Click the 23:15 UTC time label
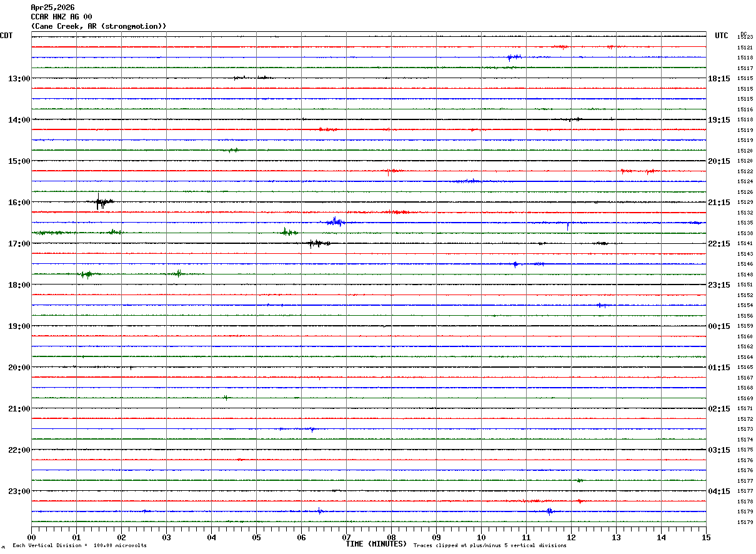Image resolution: width=756 pixels, height=554 pixels. pyautogui.click(x=719, y=285)
